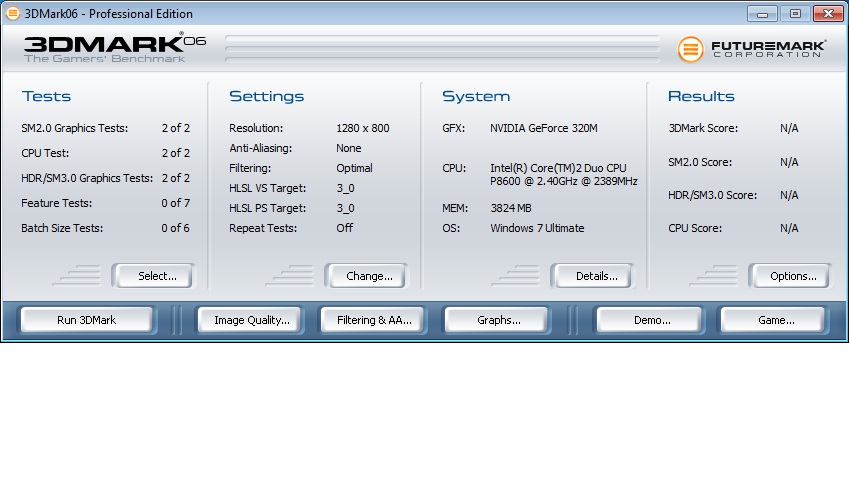Image resolution: width=849 pixels, height=480 pixels.
Task: Click 'SM2.0 Graphics Tests:' label
Action: click(75, 128)
